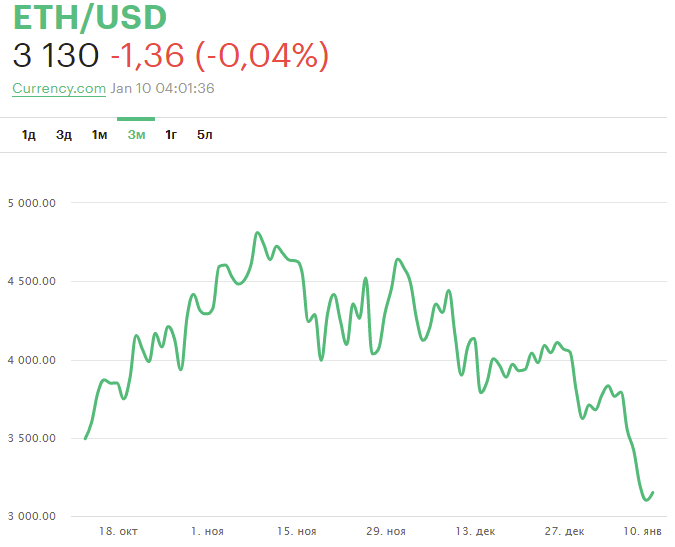The width and height of the screenshot is (675, 547).
Task: Click the chart line's lowest point
Action: click(645, 498)
